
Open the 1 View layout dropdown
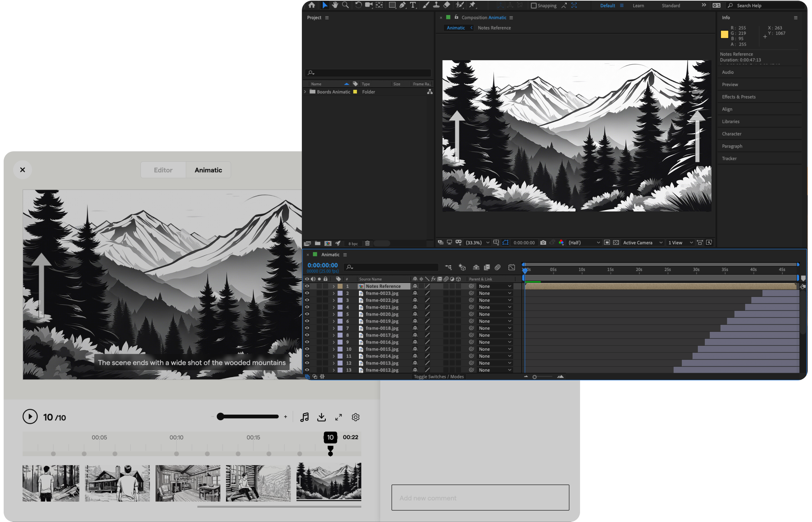click(681, 243)
